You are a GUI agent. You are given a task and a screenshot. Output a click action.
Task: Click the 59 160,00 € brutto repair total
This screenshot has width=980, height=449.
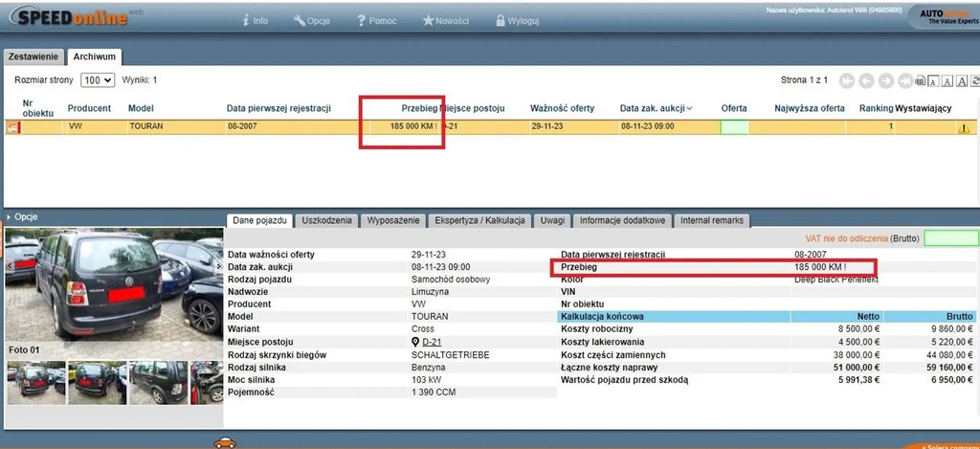(949, 367)
